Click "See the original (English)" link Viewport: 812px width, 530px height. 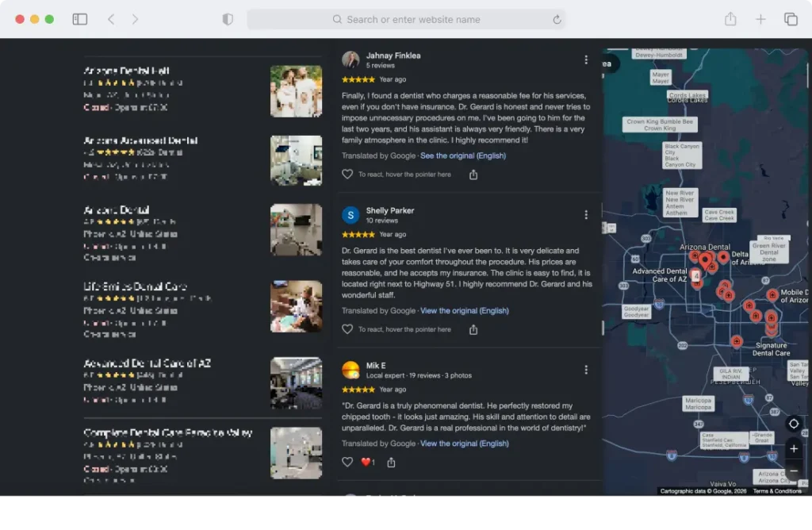(463, 156)
